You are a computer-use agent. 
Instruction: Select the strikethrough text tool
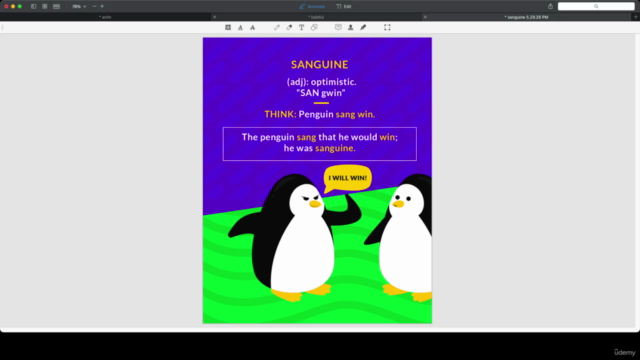point(253,27)
